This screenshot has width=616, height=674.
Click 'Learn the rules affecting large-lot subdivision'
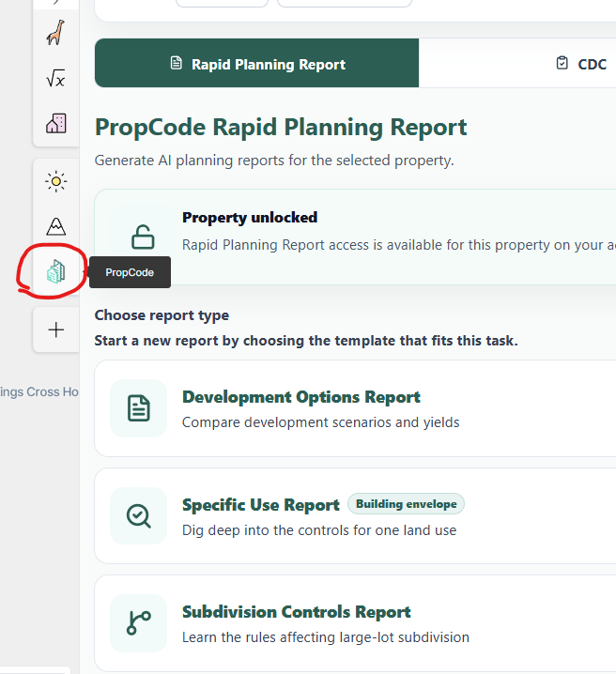coord(326,637)
